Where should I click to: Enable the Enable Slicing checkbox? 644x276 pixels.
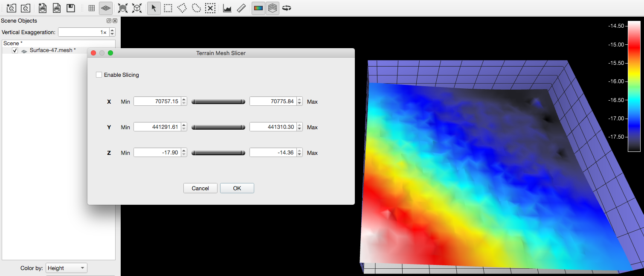coord(99,75)
